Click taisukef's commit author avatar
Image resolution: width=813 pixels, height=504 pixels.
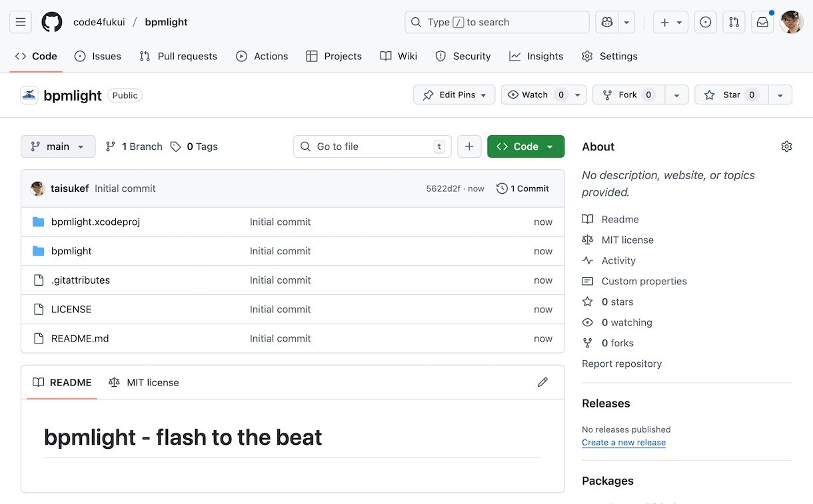click(38, 188)
